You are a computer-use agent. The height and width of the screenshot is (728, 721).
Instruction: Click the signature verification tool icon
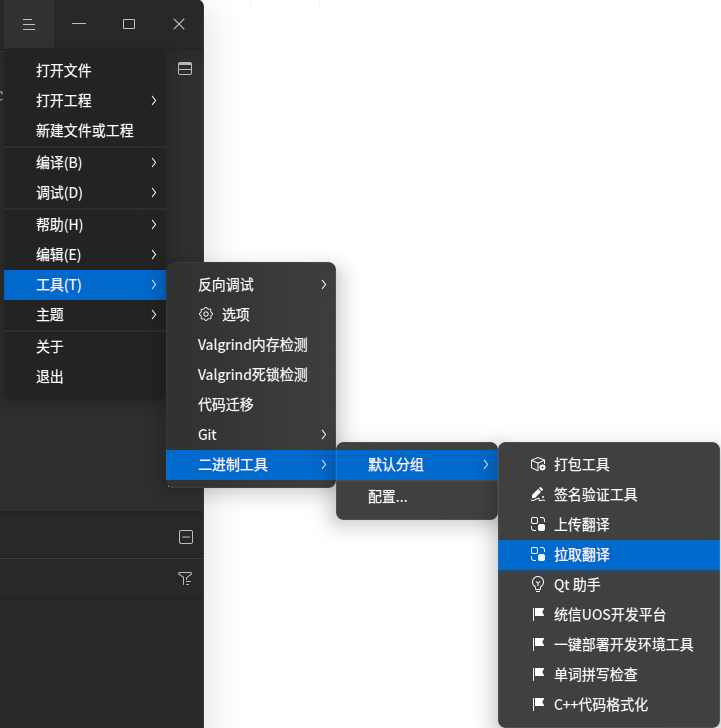tap(537, 495)
